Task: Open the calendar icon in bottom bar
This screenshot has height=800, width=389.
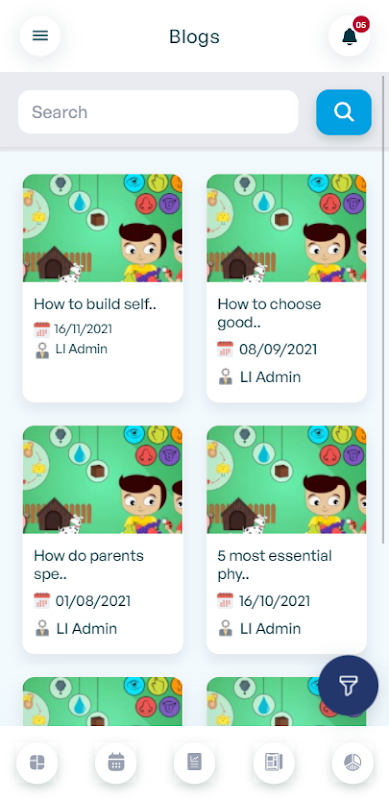Action: pos(116,763)
